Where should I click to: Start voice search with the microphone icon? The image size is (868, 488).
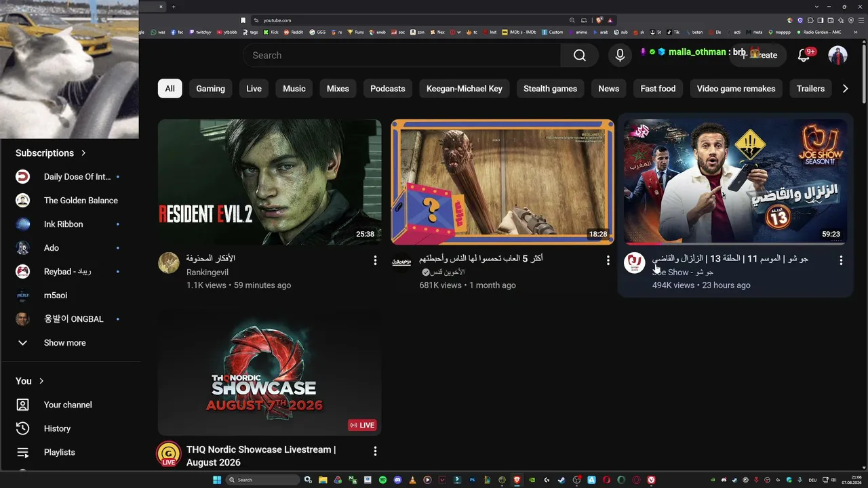pyautogui.click(x=620, y=56)
